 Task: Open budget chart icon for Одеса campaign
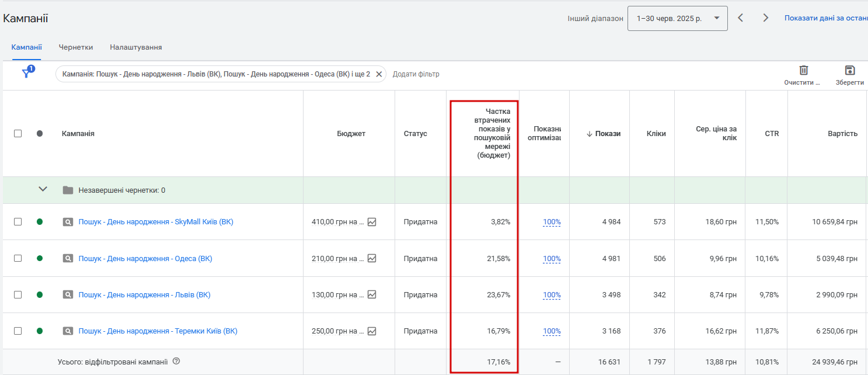point(372,258)
